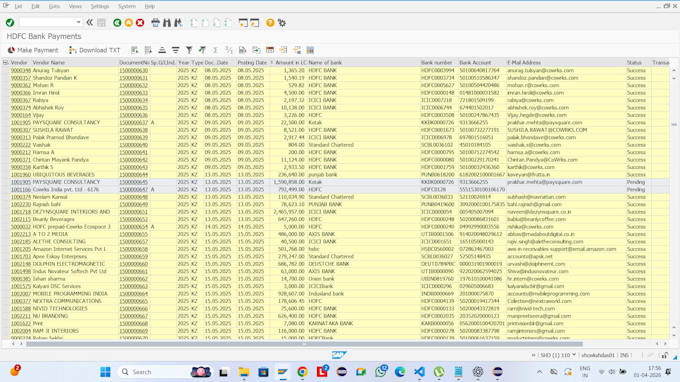Open WhatsApp from the taskbar
This screenshot has width=680, height=382.
[381, 372]
